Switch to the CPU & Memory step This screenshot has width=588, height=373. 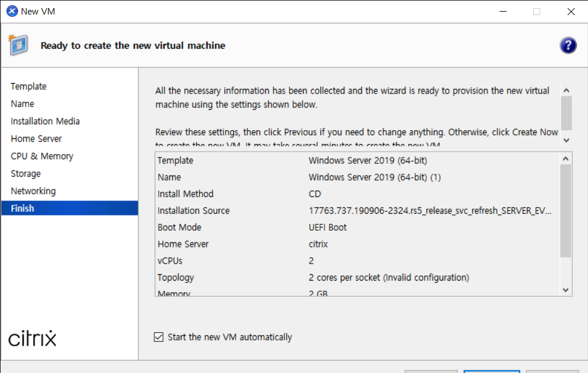pos(42,156)
